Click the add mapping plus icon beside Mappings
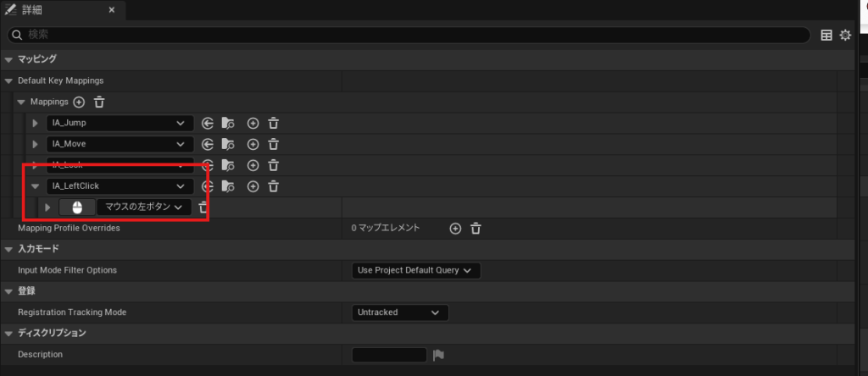This screenshot has height=376, width=868. pyautogui.click(x=79, y=102)
